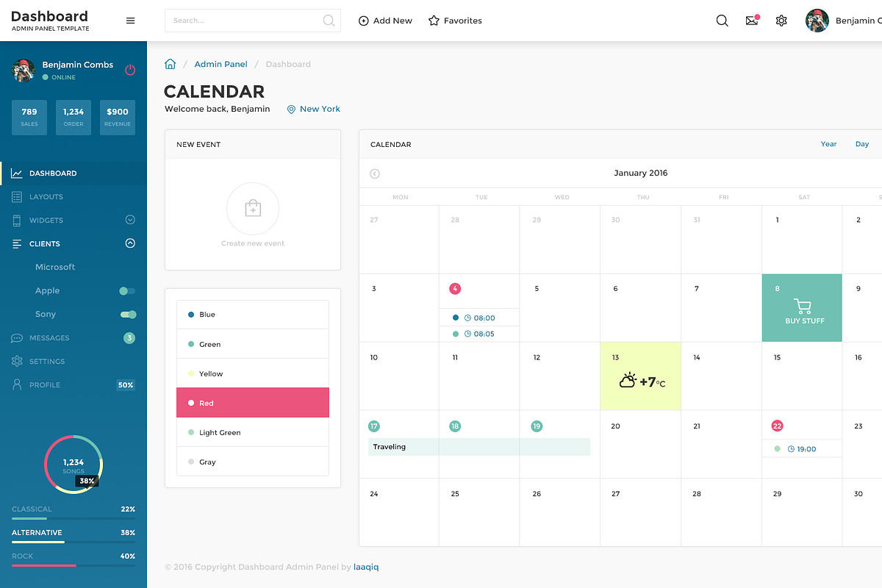Open settings using the gear icon
The height and width of the screenshot is (588, 882).
[x=781, y=21]
